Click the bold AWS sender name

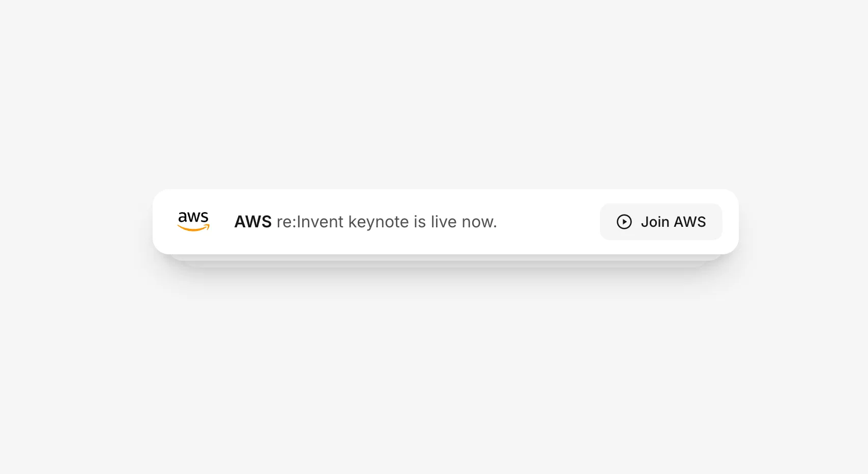click(x=253, y=222)
